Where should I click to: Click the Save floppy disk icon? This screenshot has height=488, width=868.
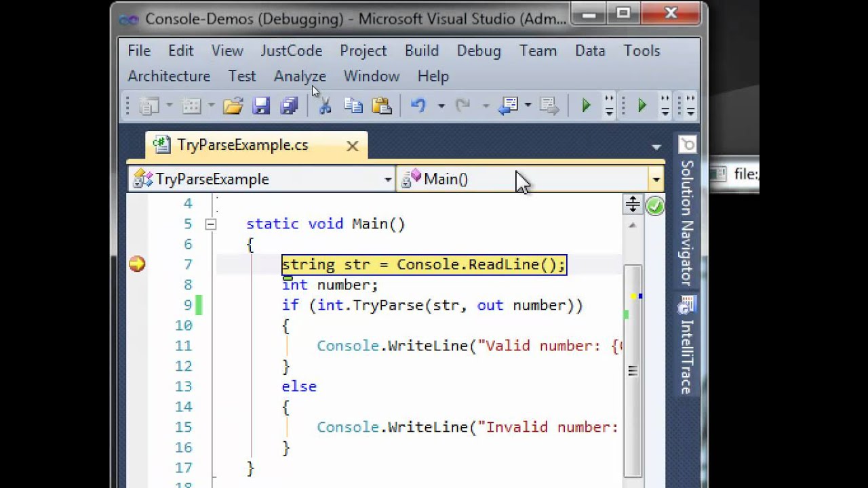tap(261, 106)
